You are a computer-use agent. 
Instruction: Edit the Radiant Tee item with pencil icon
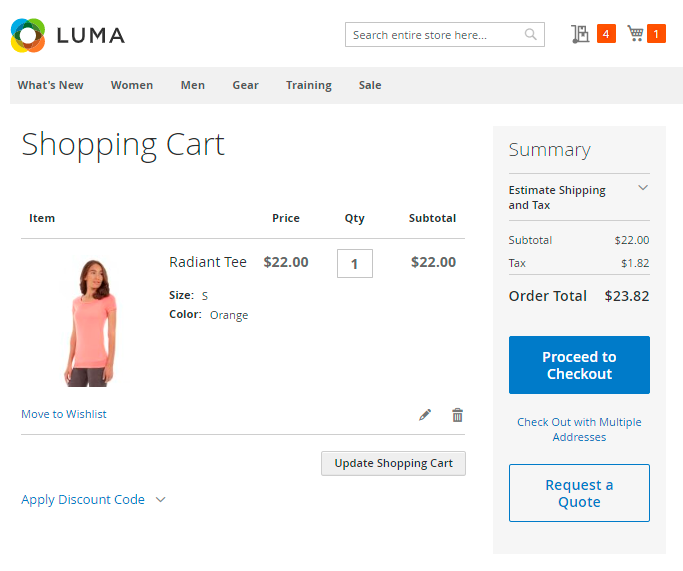coord(425,415)
